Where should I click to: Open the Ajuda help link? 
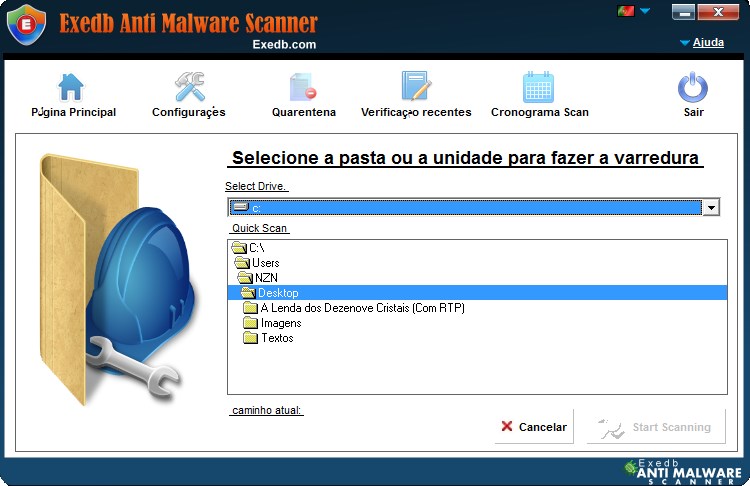click(708, 42)
